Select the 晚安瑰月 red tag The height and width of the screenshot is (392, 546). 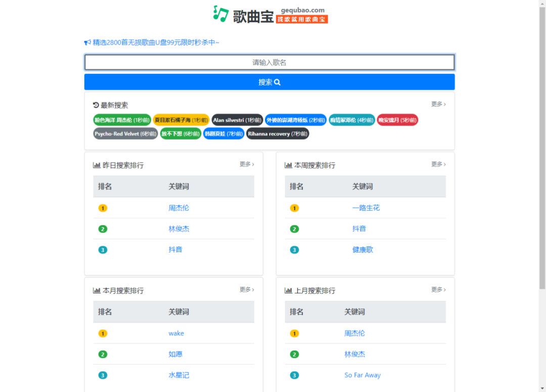pyautogui.click(x=397, y=120)
